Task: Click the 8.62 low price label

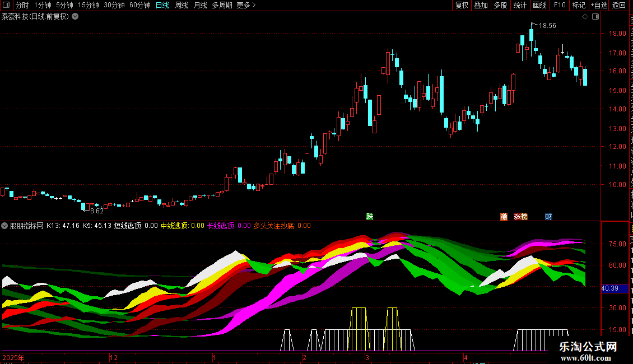Action: [97, 211]
